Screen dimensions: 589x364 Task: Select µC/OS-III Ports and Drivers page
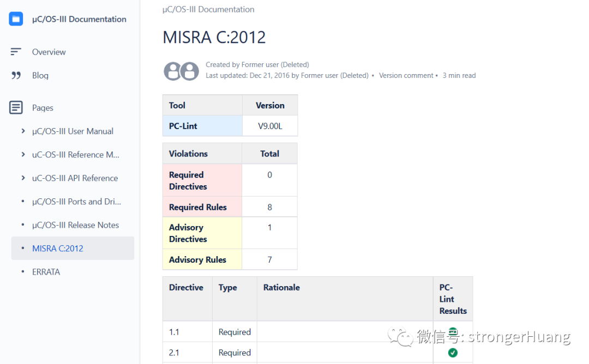(76, 201)
